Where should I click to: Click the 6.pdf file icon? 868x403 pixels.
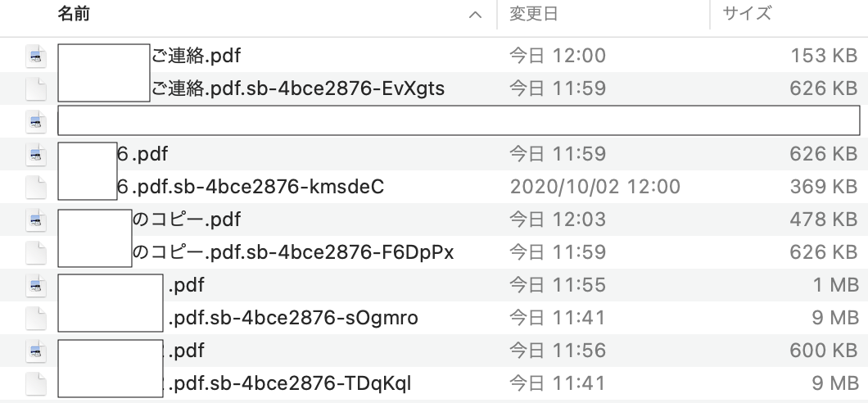tap(37, 154)
